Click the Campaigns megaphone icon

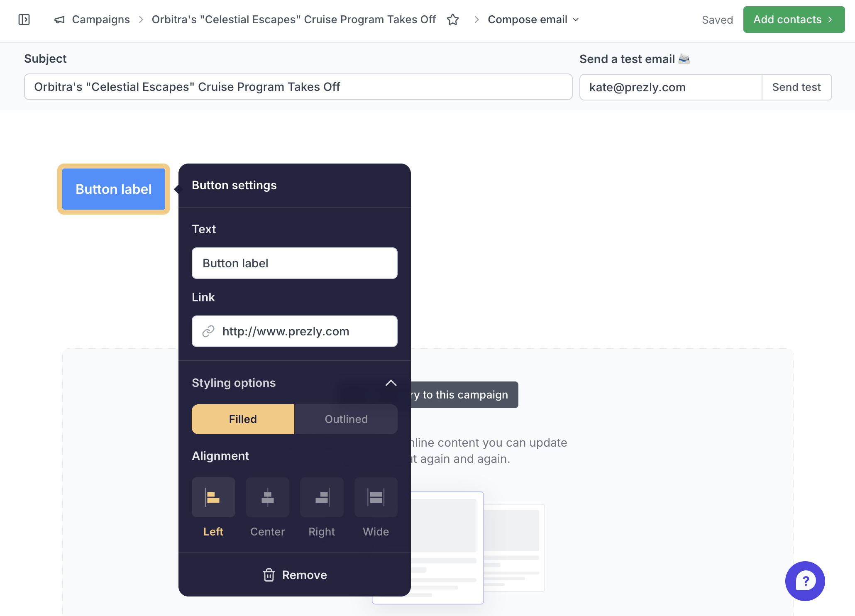59,20
